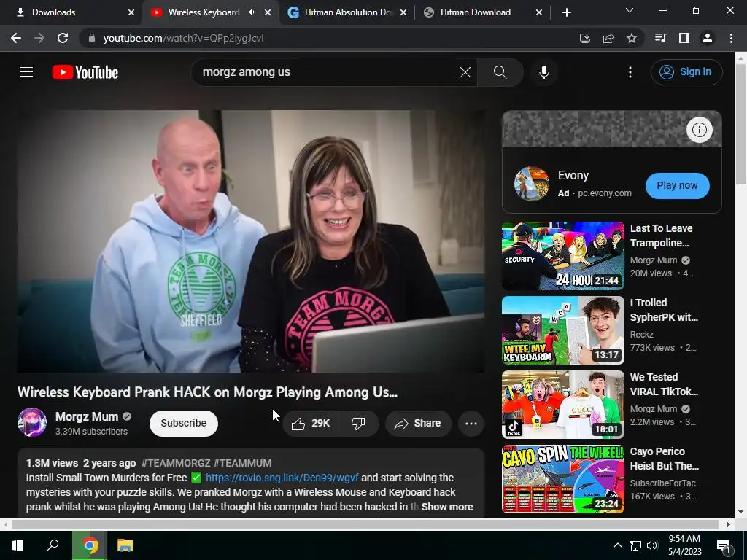Open the Evony ad avatar image
This screenshot has height=560, width=747.
(x=531, y=183)
